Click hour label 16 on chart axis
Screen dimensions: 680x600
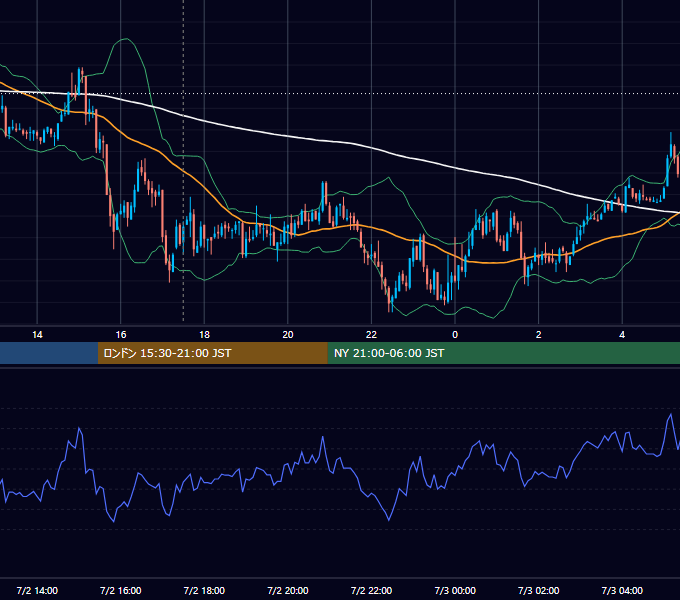(121, 335)
